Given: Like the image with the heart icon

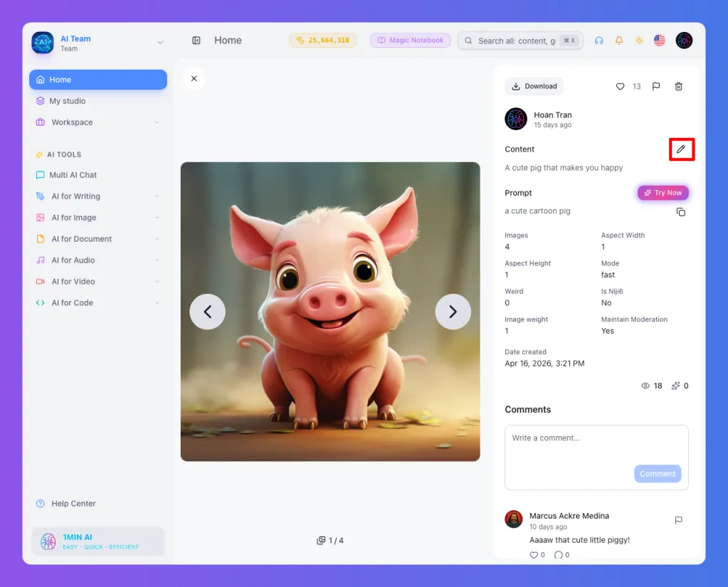Looking at the screenshot, I should coord(620,86).
